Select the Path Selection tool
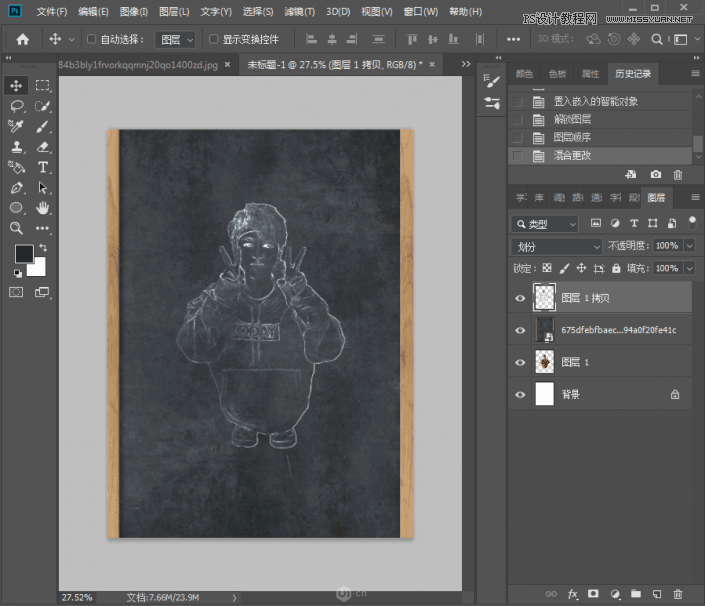The width and height of the screenshot is (705, 606). point(42,187)
